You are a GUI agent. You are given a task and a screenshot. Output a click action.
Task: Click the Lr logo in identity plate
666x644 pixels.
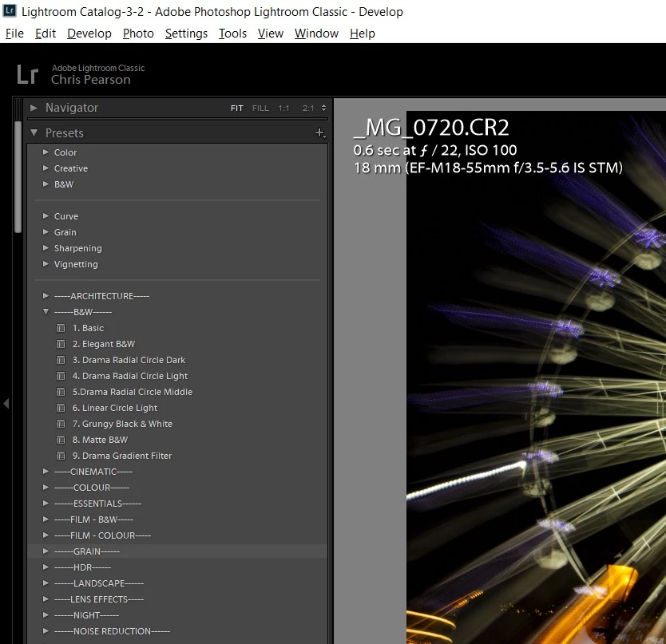(x=28, y=74)
